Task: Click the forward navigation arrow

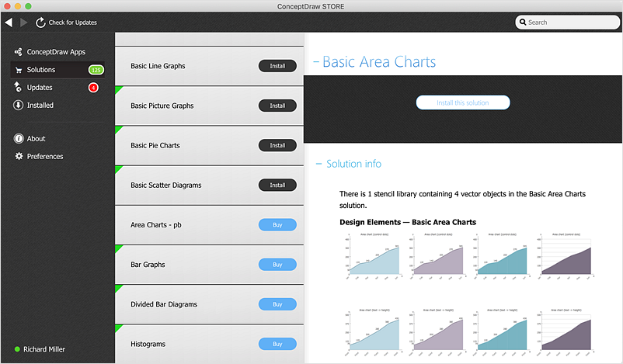Action: click(24, 23)
